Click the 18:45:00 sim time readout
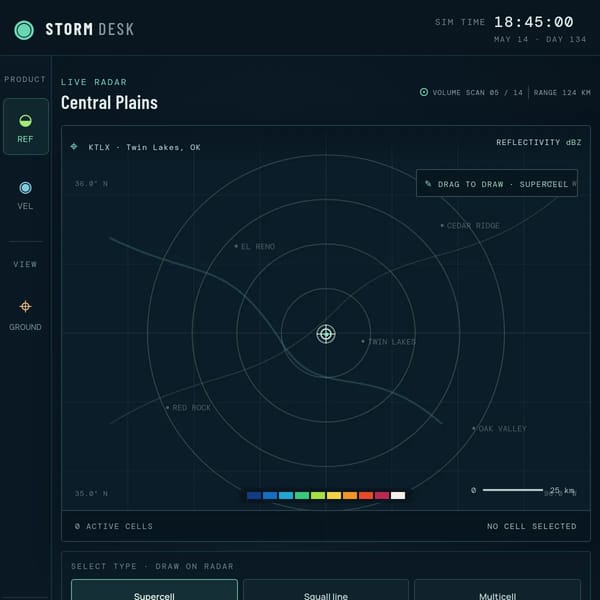The width and height of the screenshot is (600, 600). click(x=534, y=22)
